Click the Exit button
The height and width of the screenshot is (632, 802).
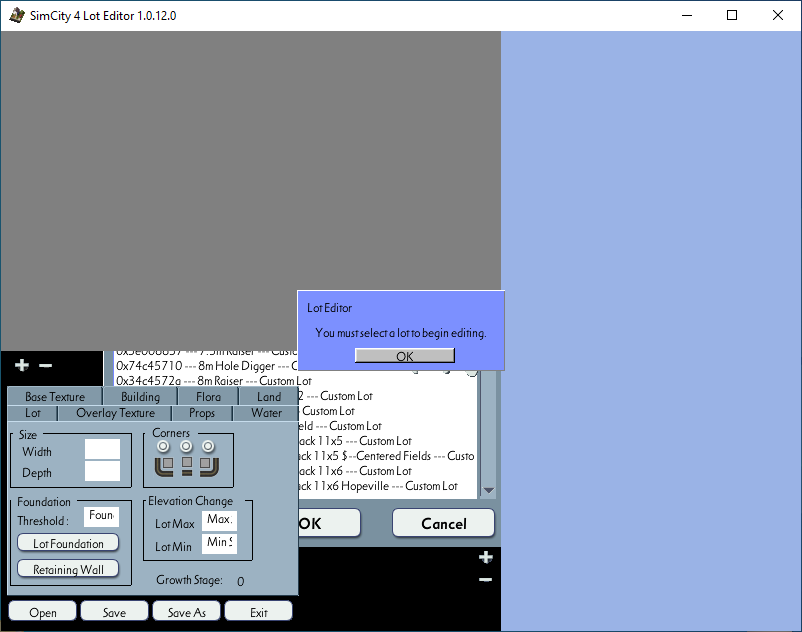tap(258, 612)
